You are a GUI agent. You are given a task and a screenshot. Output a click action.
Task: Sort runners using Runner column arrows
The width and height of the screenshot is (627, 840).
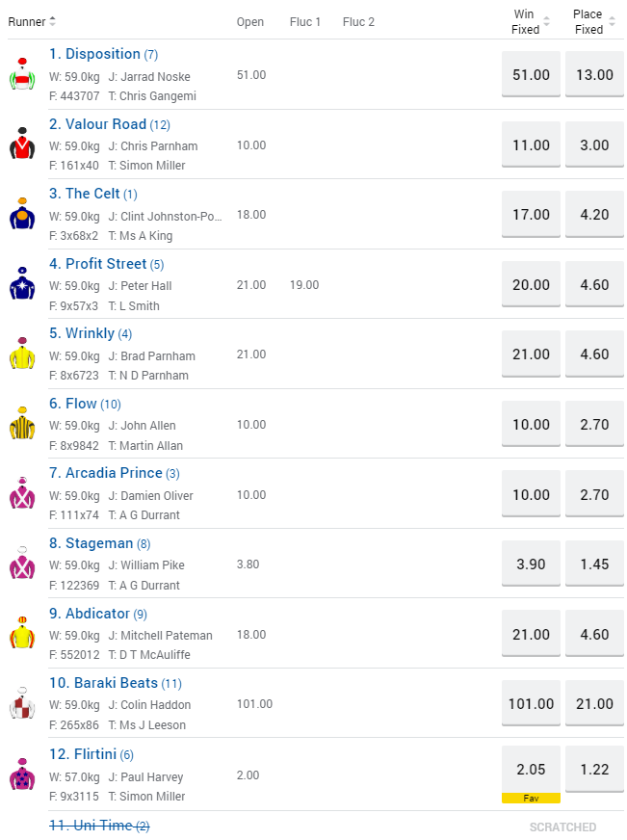[x=52, y=21]
